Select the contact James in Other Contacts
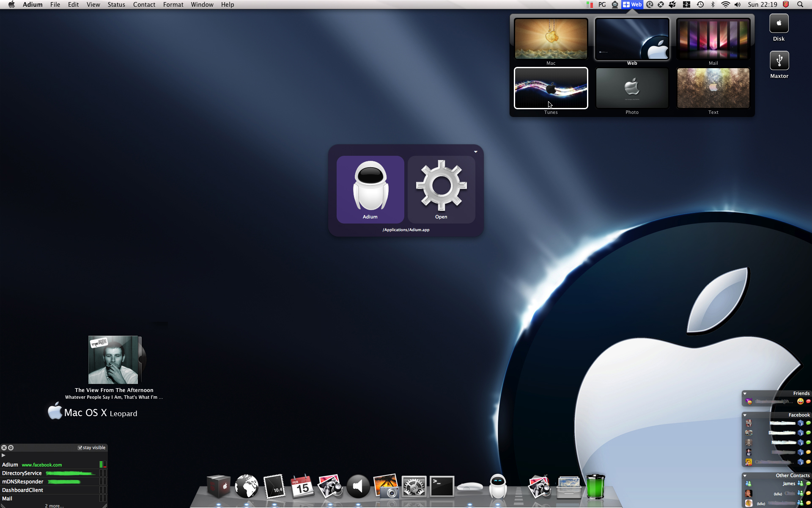The width and height of the screenshot is (812, 508). point(777,483)
